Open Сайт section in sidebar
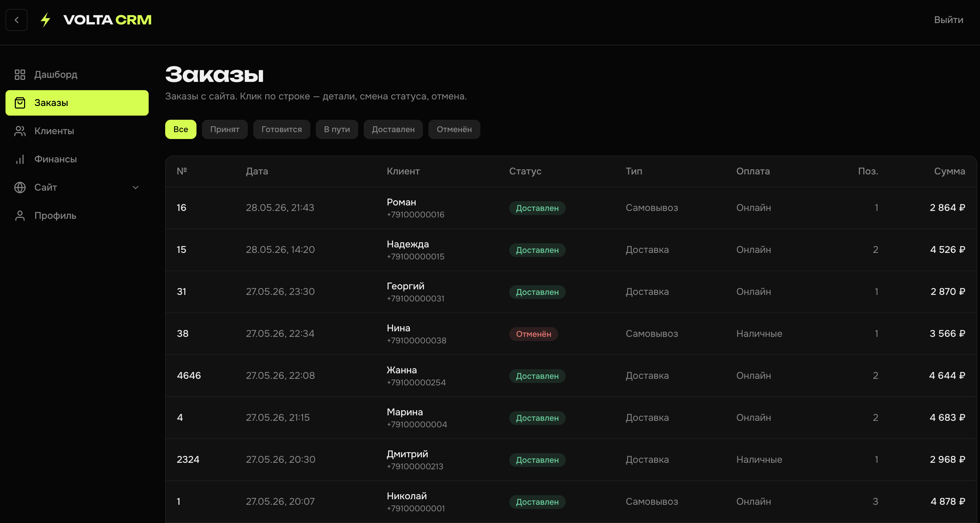The width and height of the screenshot is (980, 523). tap(77, 187)
